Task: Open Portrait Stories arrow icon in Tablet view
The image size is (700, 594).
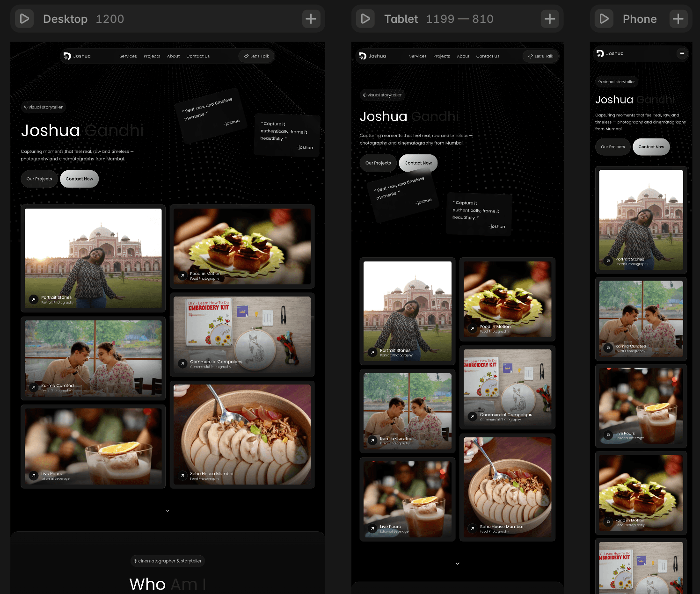Action: [372, 352]
